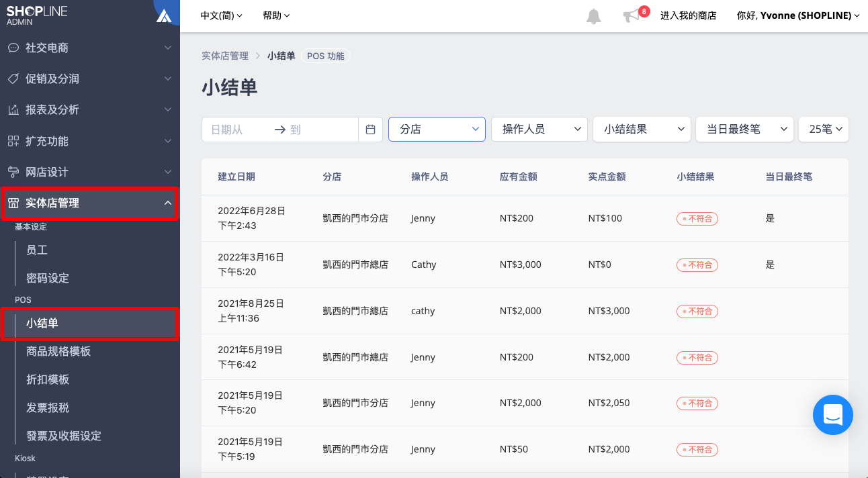Open 员工 in the sidebar
Viewport: 868px width, 478px height.
(37, 250)
